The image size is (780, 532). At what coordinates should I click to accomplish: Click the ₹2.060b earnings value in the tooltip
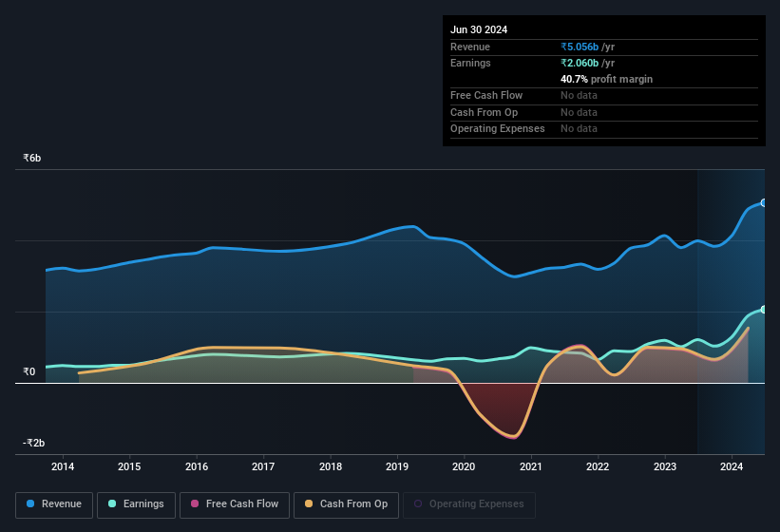point(580,63)
